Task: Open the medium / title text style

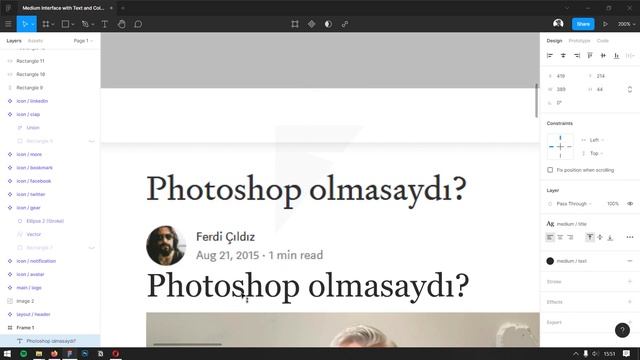Action: [571, 224]
